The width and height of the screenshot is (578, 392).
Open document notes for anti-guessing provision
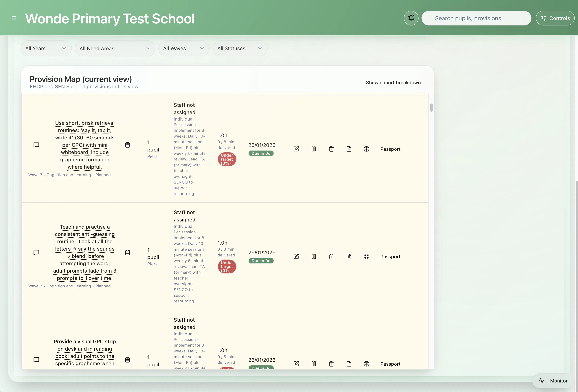(349, 256)
